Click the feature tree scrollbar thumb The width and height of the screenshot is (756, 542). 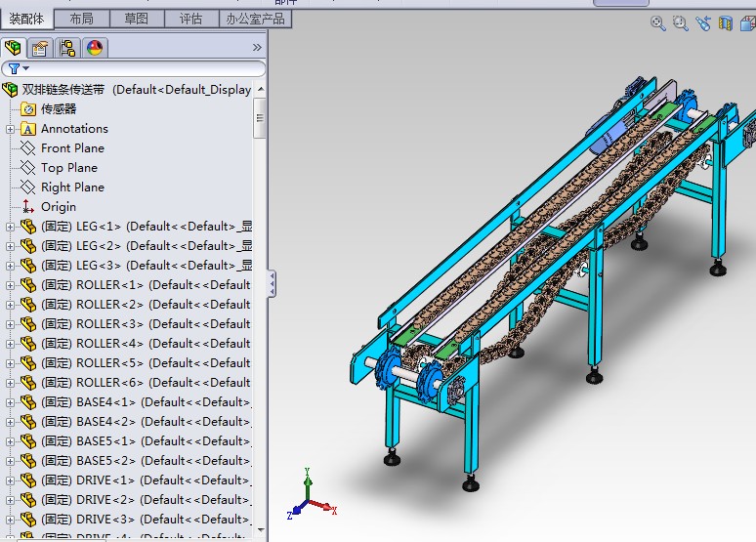pyautogui.click(x=260, y=118)
